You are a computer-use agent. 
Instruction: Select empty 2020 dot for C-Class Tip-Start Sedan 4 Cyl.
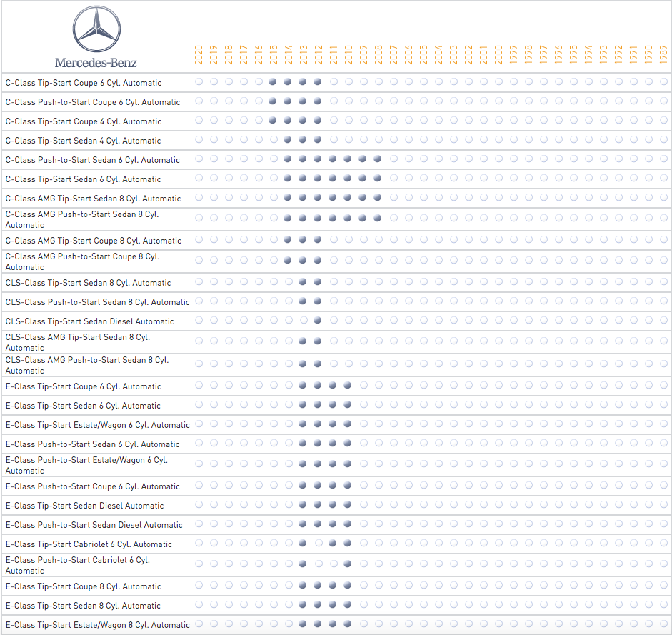tap(199, 140)
